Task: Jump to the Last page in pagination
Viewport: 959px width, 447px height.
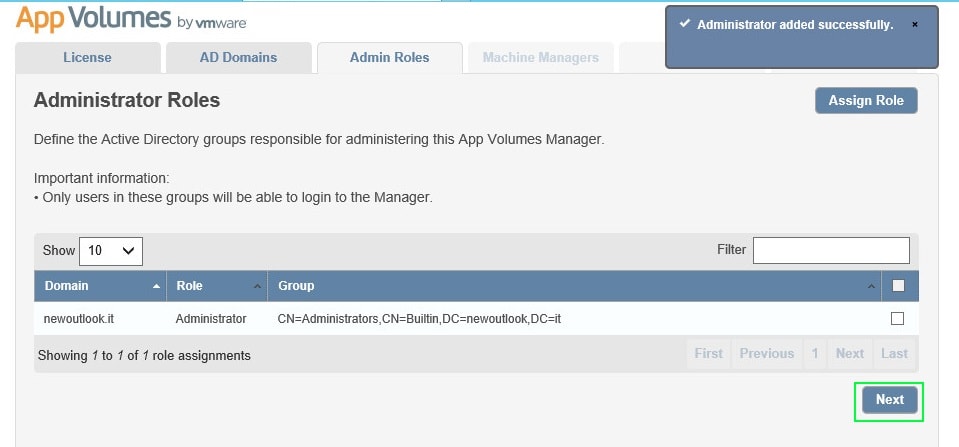Action: (x=894, y=354)
